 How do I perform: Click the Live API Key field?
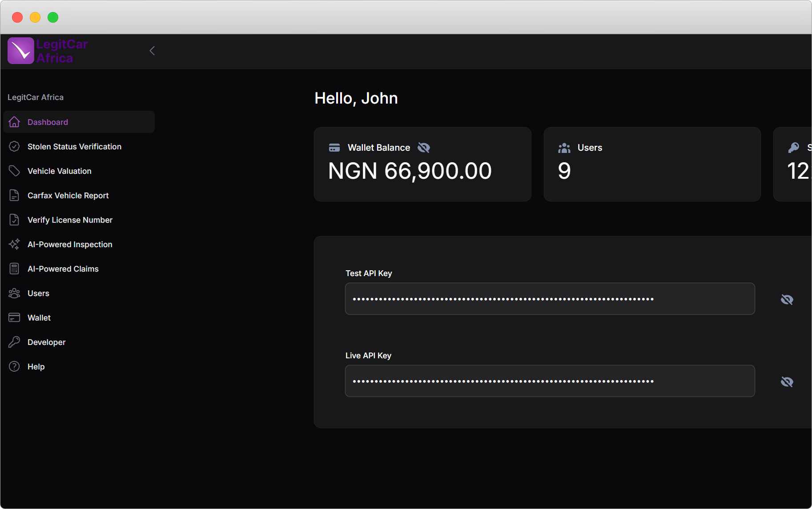(550, 381)
